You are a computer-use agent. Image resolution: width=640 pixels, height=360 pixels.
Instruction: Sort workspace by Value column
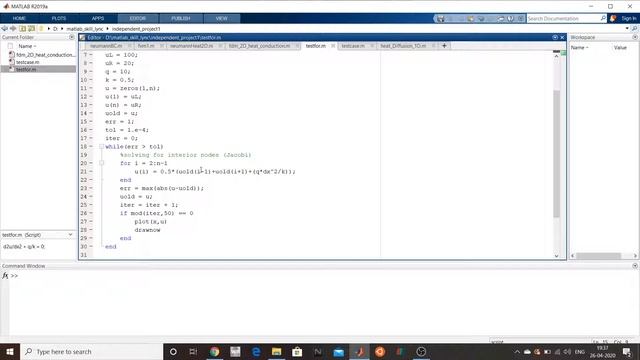point(620,48)
